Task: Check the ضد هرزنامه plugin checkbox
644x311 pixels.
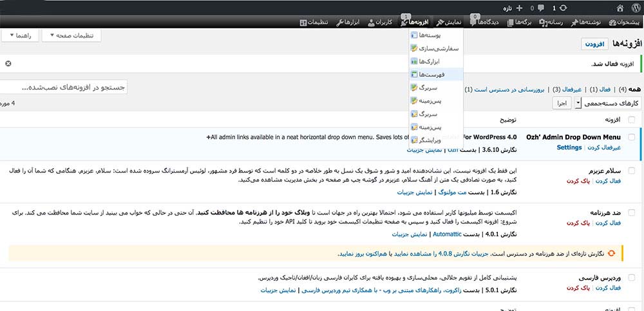Action: pyautogui.click(x=631, y=212)
